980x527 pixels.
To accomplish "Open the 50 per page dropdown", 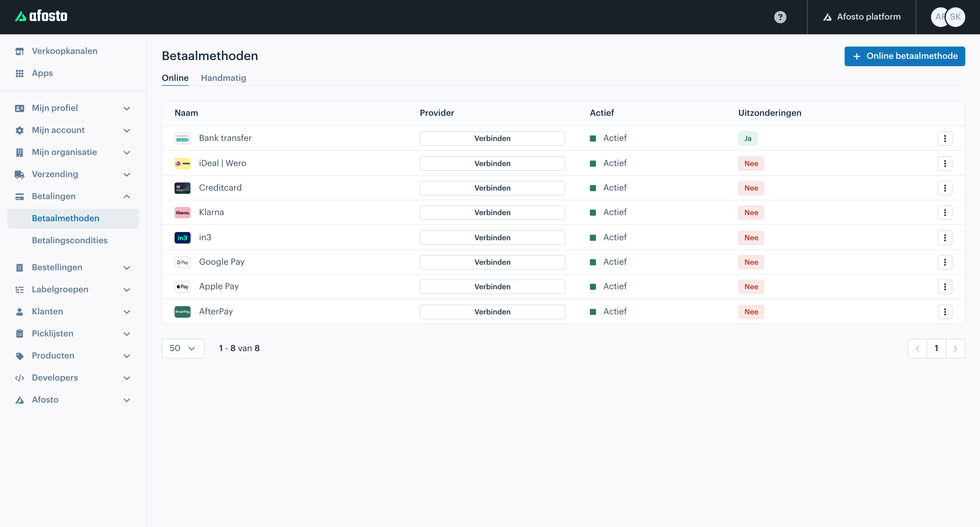I will click(x=183, y=349).
